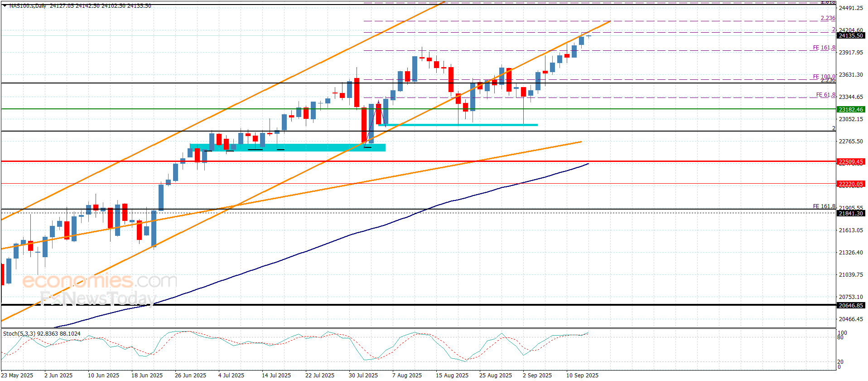This screenshot has width=868, height=381.
Task: Click the purple FE 61.8 Fibonacci label
Action: click(826, 95)
